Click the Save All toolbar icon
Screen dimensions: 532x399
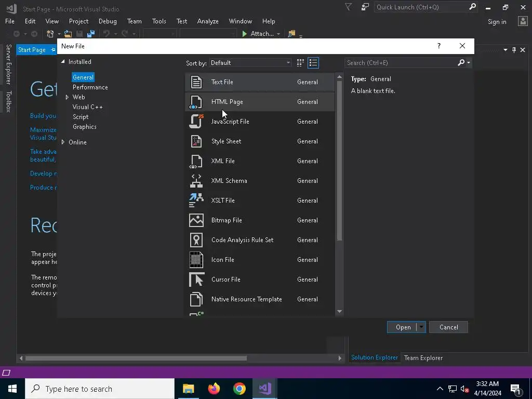(91, 34)
